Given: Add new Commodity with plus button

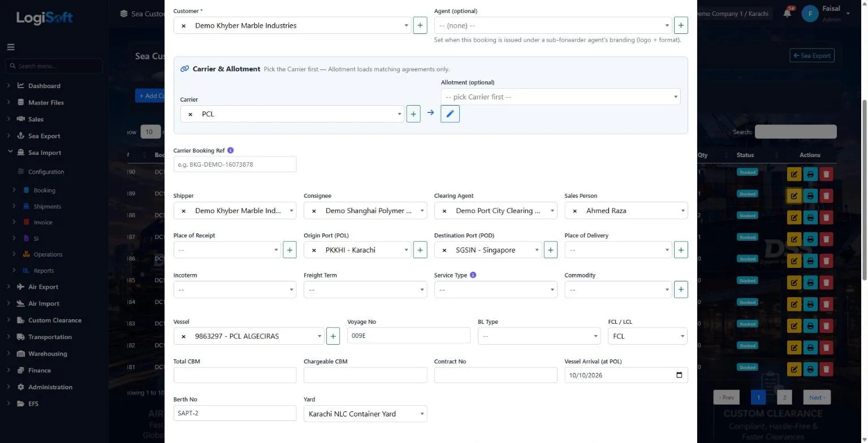Looking at the screenshot, I should click(x=681, y=289).
